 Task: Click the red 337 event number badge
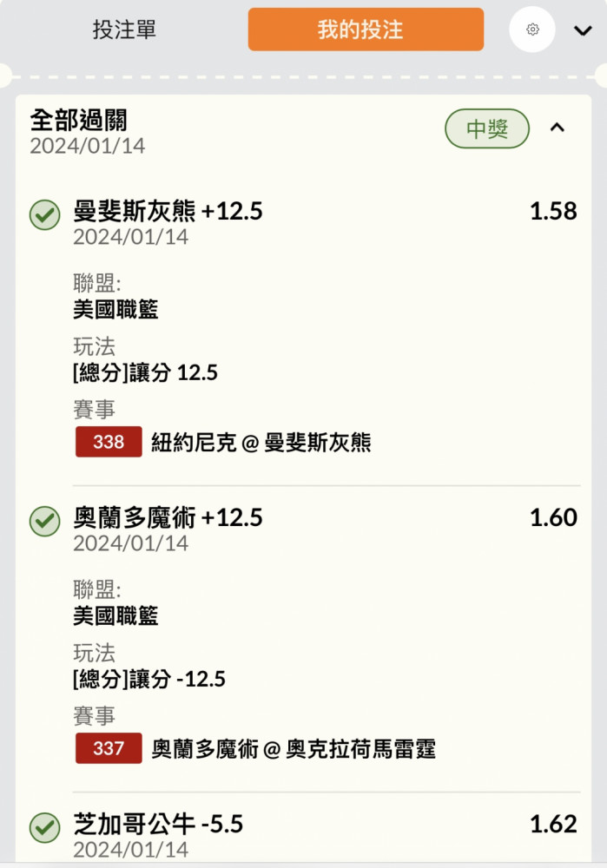[x=109, y=748]
